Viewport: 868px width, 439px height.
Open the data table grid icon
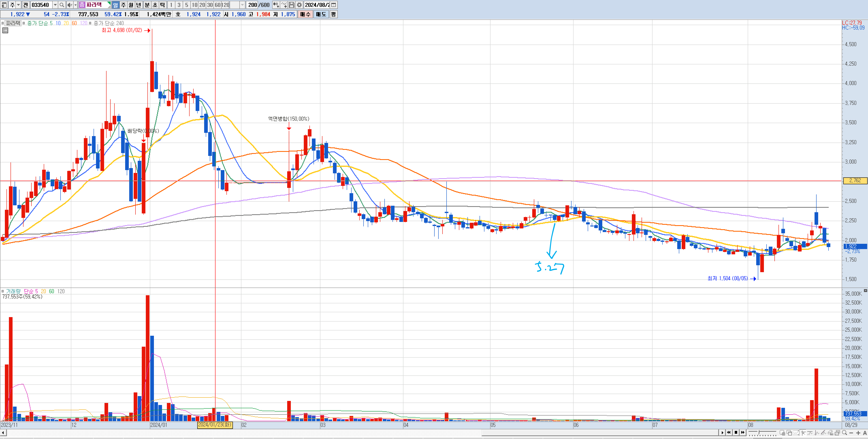point(5,30)
